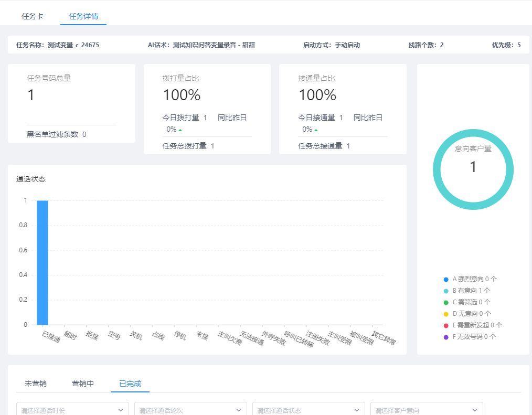Click the 停机 axis label
The image size is (532, 415).
[x=180, y=336]
